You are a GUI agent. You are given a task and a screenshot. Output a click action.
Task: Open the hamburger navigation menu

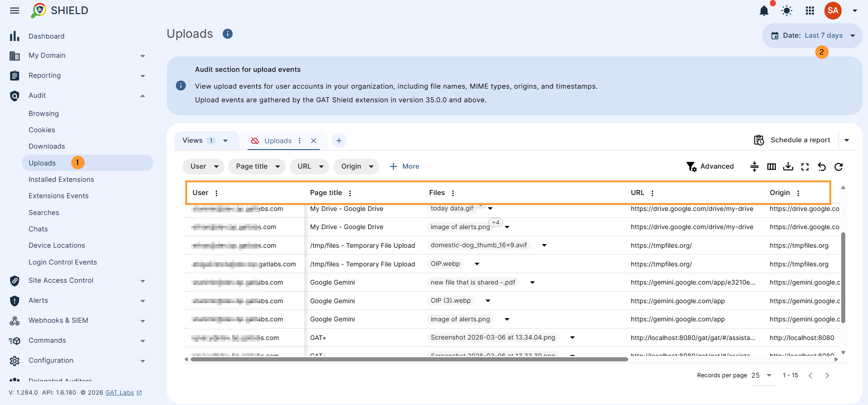click(x=15, y=10)
